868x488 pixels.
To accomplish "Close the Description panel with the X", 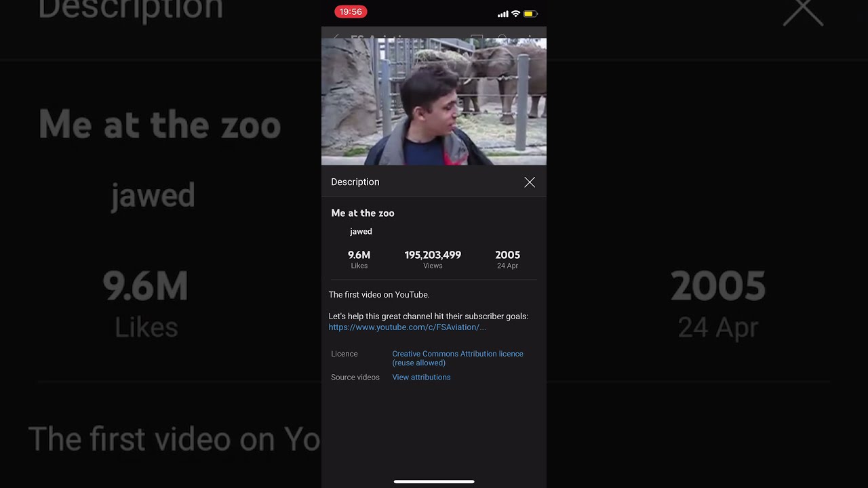I will 530,182.
